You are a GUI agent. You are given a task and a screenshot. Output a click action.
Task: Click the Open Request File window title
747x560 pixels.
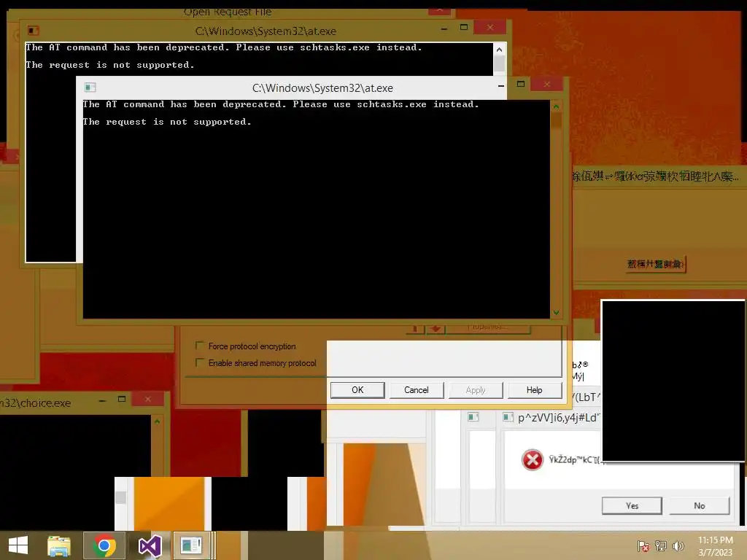228,12
